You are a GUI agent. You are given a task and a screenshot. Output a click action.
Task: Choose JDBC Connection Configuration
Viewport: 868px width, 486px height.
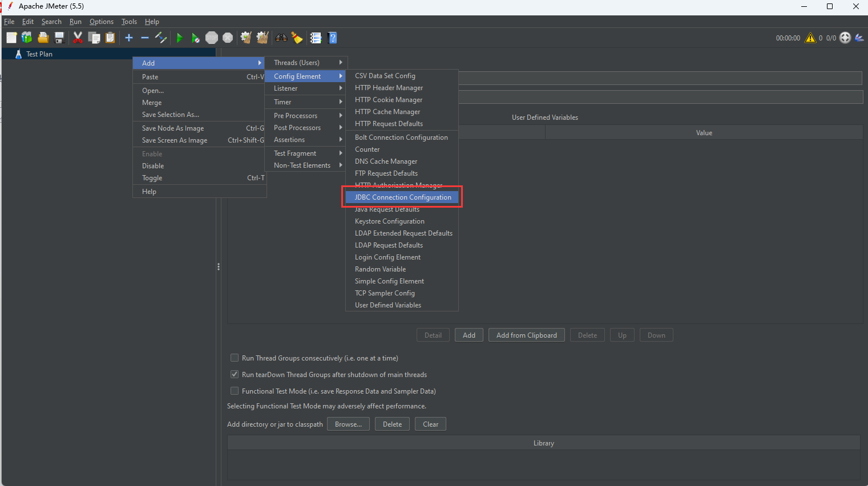pos(402,197)
